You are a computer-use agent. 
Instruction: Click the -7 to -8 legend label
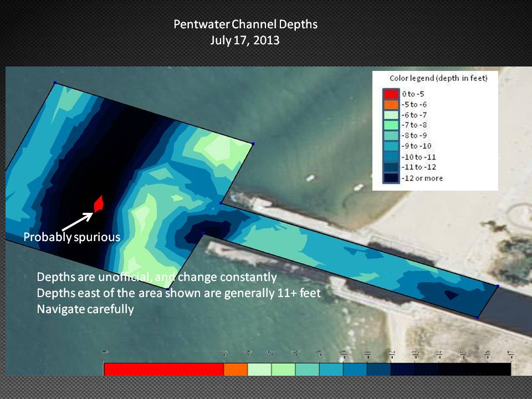(415, 125)
